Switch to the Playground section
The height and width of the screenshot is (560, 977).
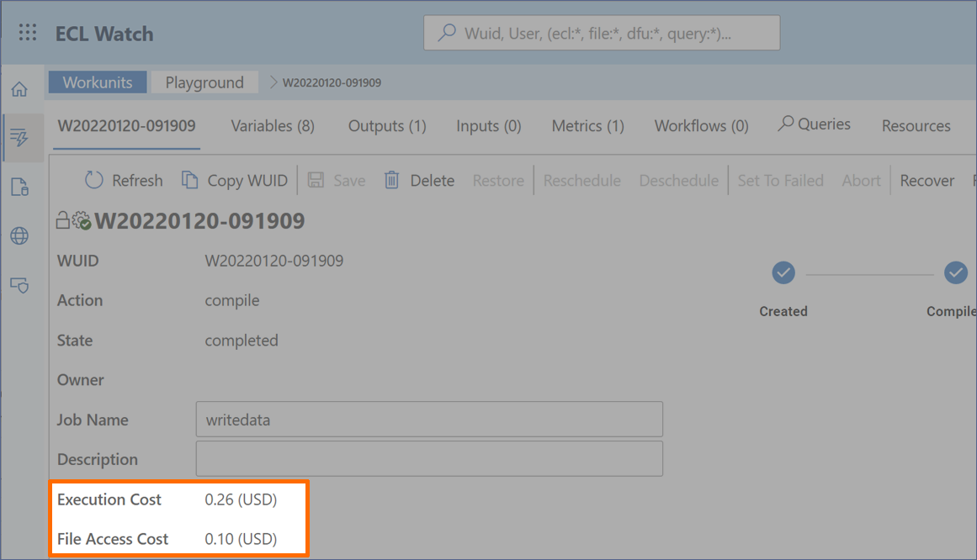(x=204, y=82)
